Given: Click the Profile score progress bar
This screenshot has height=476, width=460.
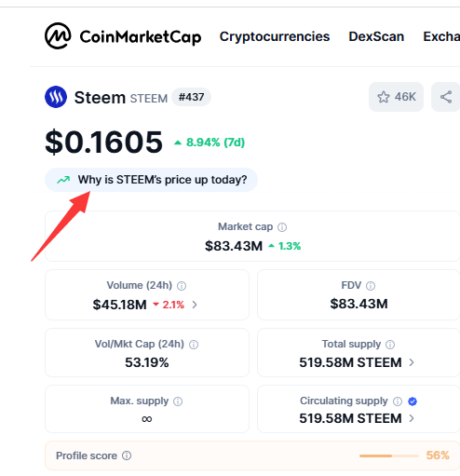Looking at the screenshot, I should pos(389,456).
